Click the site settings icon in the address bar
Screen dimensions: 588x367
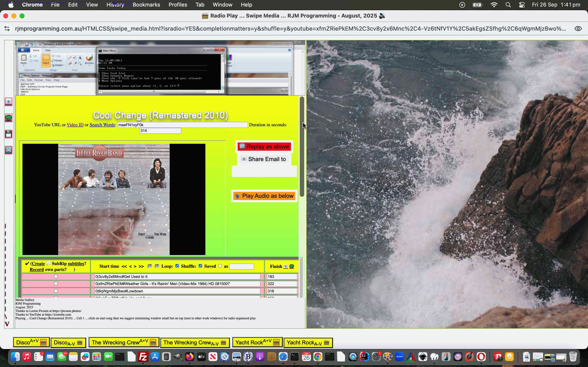[7, 29]
